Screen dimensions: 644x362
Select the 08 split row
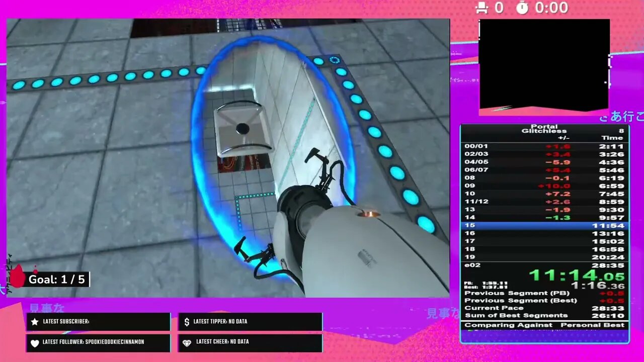544,178
